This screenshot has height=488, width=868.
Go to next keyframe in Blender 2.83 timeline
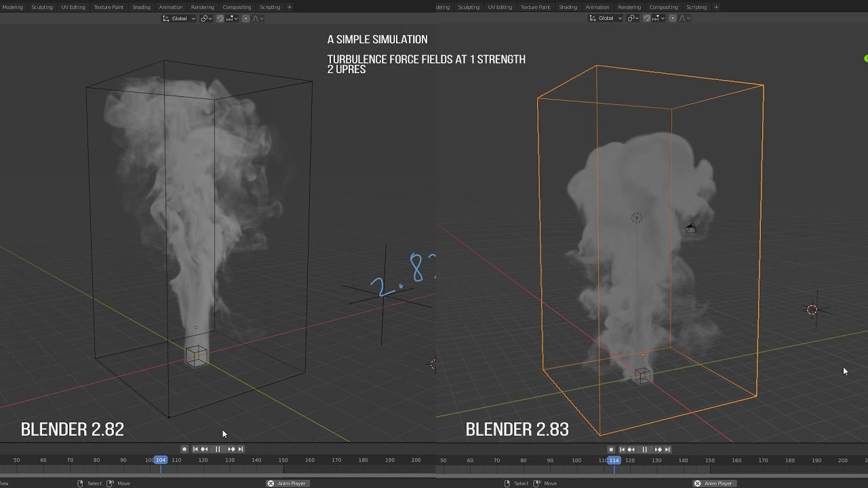[x=658, y=449]
